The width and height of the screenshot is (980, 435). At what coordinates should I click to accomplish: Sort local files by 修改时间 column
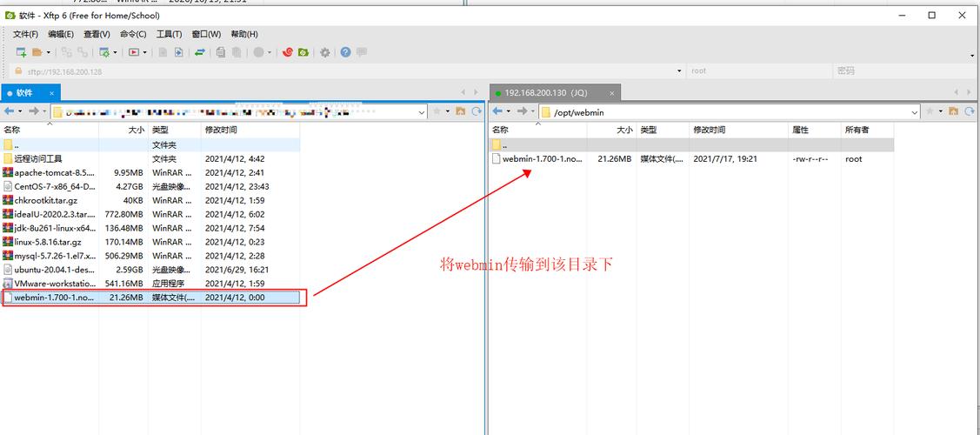pos(250,130)
